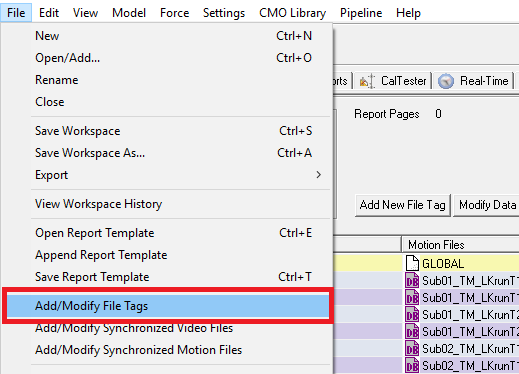This screenshot has height=374, width=519.
Task: Click the first Sub02_TM_LKrunT file DB icon
Action: pos(412,349)
